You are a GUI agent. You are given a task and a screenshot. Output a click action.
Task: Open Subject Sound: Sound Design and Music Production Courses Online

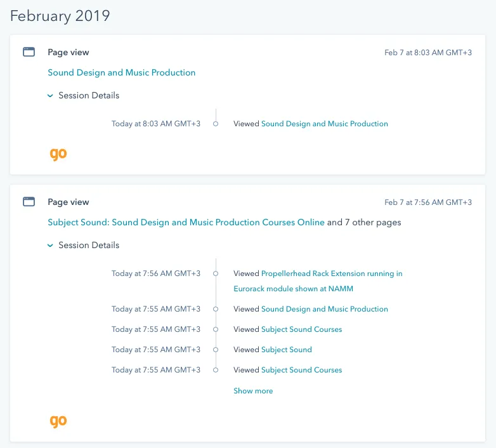click(186, 222)
